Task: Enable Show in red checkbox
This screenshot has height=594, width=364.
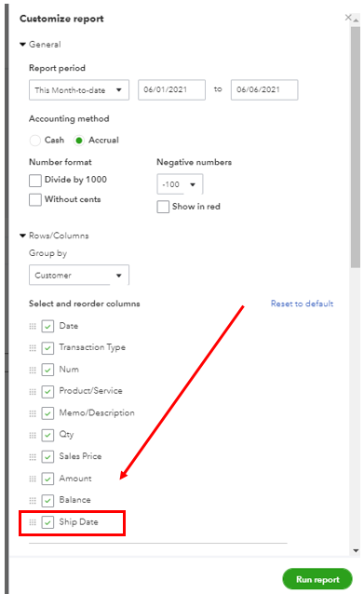Action: (163, 207)
